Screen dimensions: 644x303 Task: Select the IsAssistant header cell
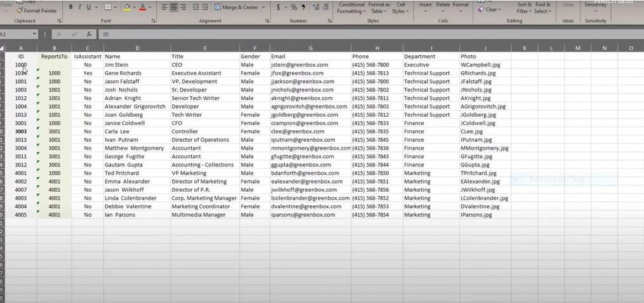pyautogui.click(x=88, y=57)
